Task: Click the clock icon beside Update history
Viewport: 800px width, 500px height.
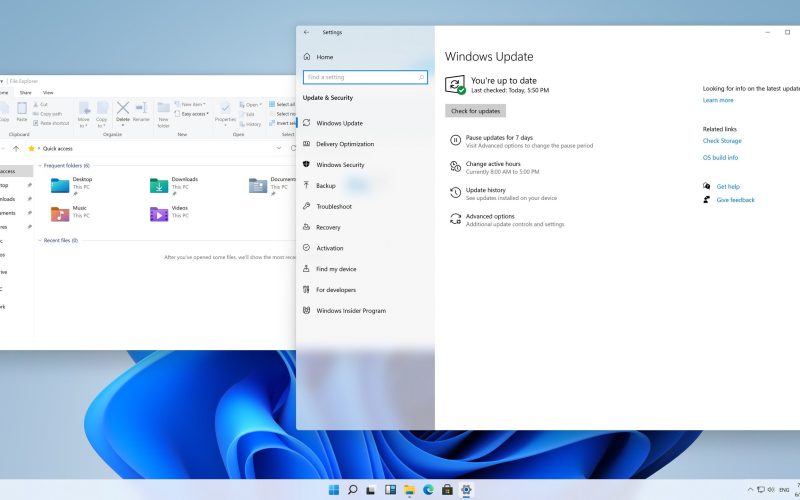Action: pos(455,192)
